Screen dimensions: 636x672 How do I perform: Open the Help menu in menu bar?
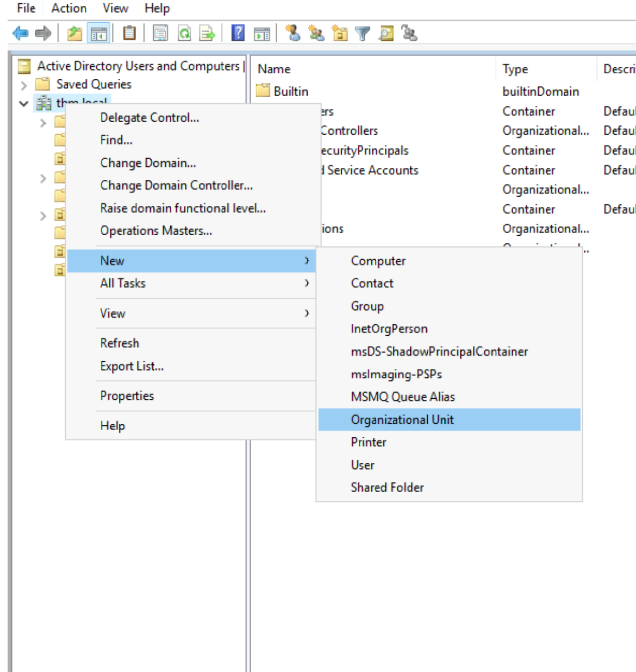(157, 8)
